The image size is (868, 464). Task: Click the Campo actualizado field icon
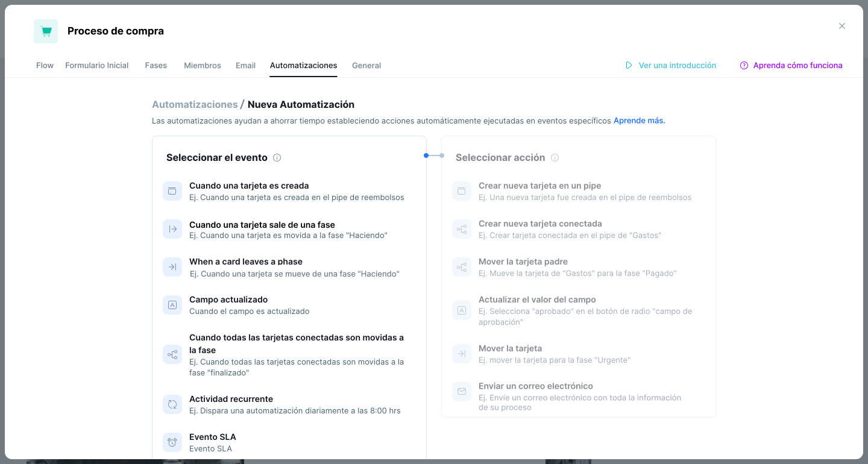(172, 305)
